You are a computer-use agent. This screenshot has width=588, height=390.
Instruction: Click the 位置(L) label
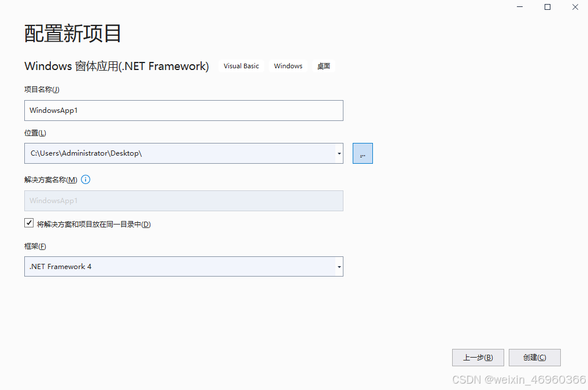tap(35, 133)
